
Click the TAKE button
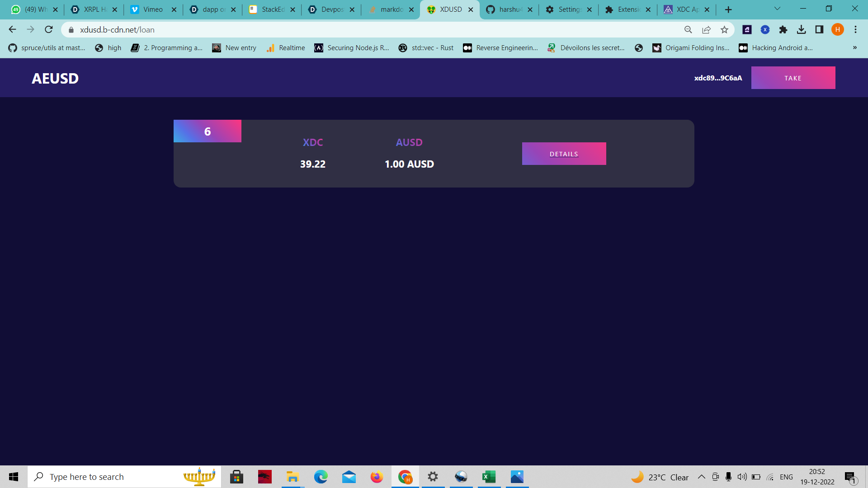793,78
